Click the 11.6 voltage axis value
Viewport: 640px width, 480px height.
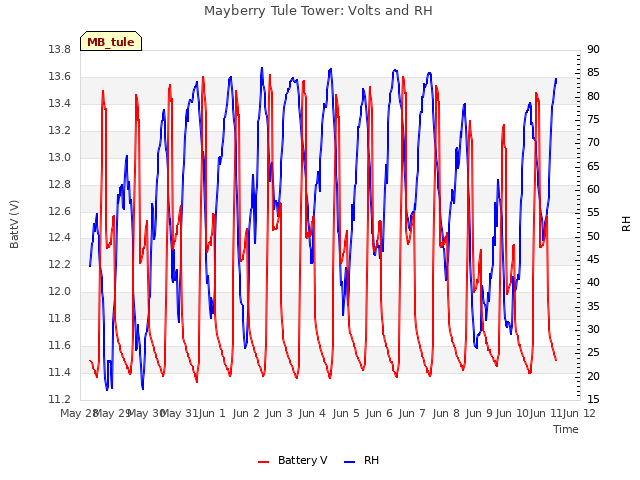[60, 345]
